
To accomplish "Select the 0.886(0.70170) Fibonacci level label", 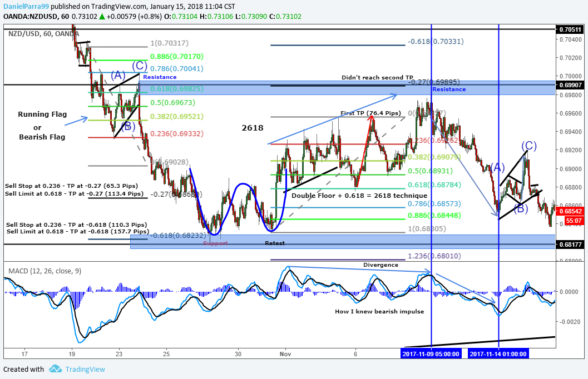I will point(177,57).
